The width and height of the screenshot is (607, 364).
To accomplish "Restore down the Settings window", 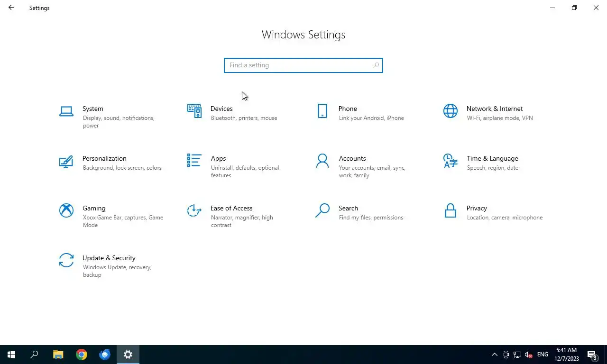I will coord(574,8).
